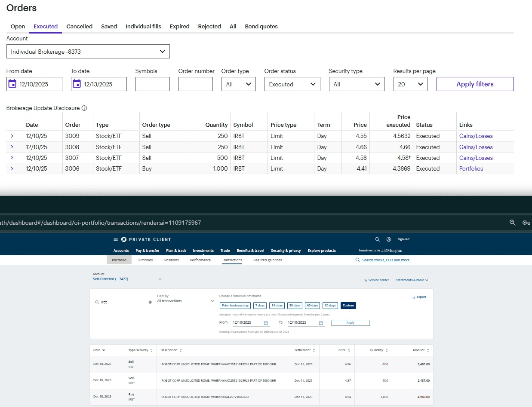Expand the Order status dropdown
This screenshot has height=407, width=532.
292,84
